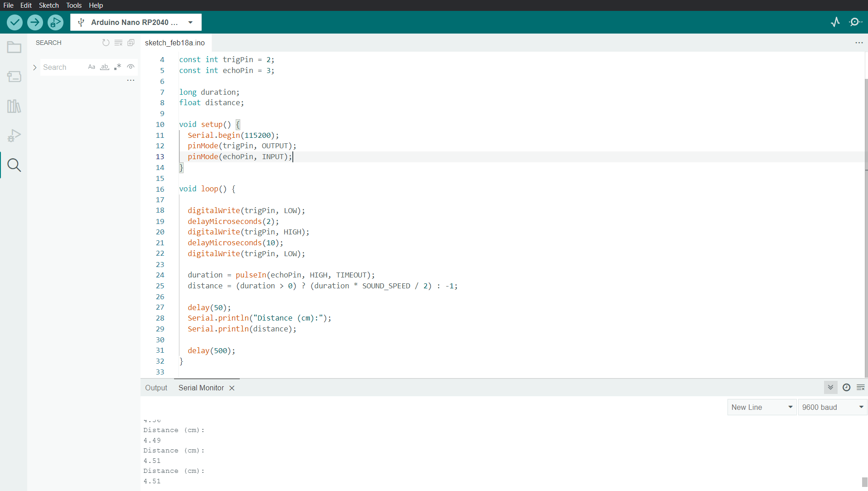Screen dimensions: 868x491
Task: Type a query in the Search field
Action: click(63, 67)
